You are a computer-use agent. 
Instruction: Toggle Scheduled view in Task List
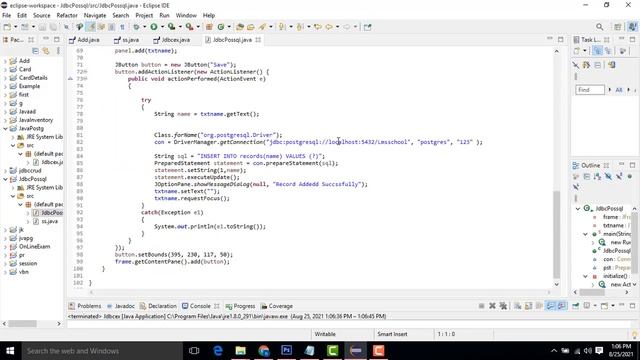tap(608, 51)
